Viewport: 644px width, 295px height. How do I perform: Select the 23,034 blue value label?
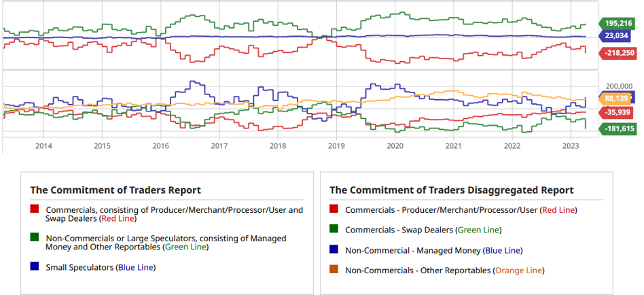(617, 35)
